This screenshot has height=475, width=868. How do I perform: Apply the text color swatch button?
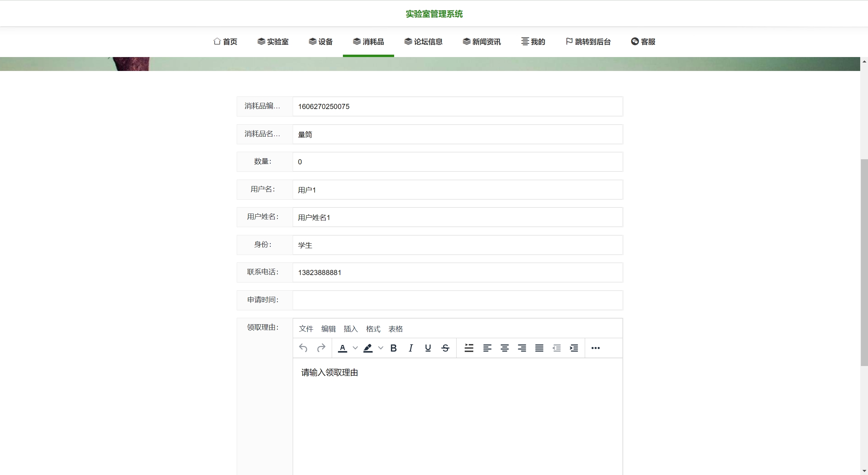(343, 348)
